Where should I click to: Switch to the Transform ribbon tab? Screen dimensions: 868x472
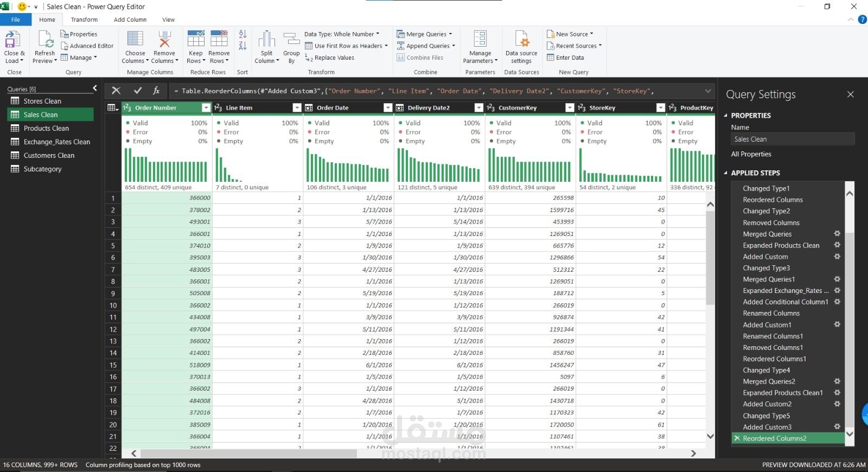[84, 20]
